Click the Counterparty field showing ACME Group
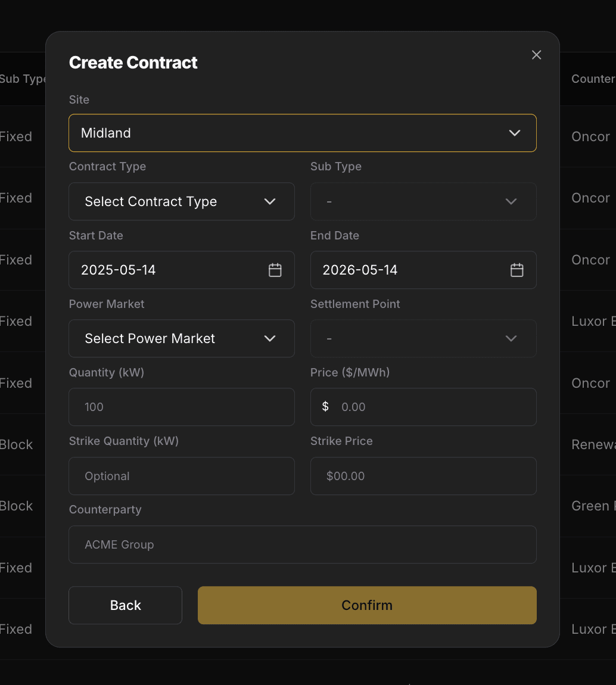The image size is (616, 685). coord(303,544)
